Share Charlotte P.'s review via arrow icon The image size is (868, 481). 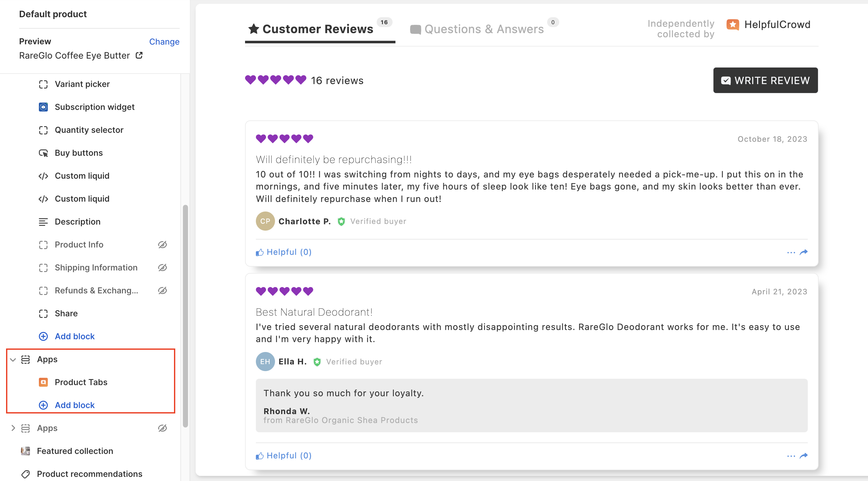804,252
